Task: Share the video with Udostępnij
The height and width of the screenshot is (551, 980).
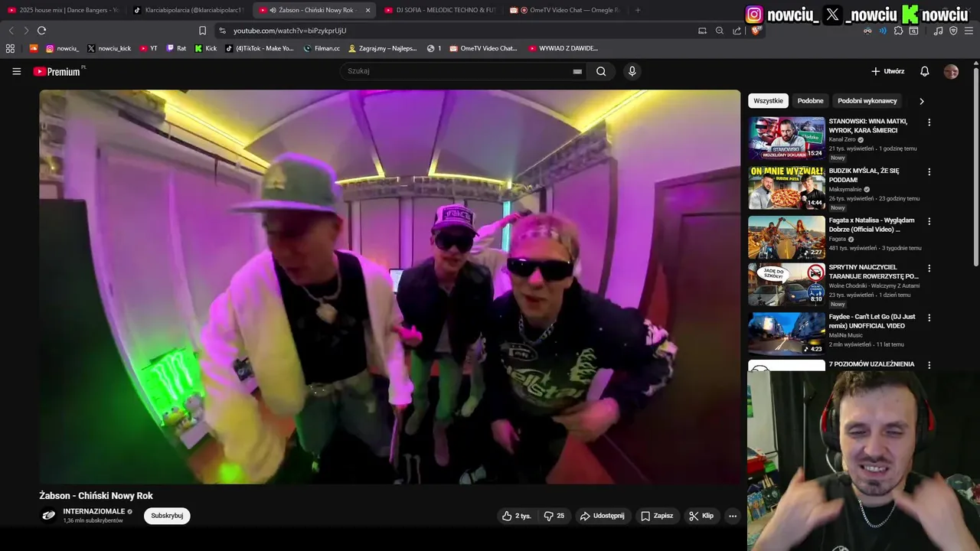Action: tap(602, 516)
